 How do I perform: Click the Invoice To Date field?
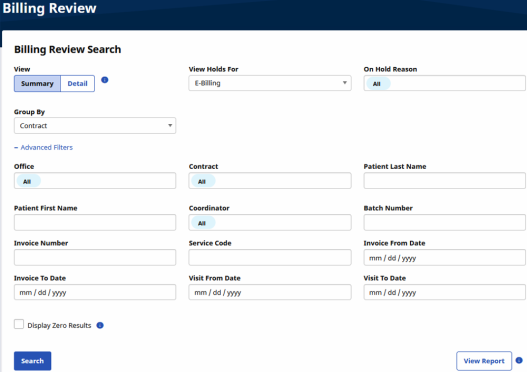click(95, 292)
